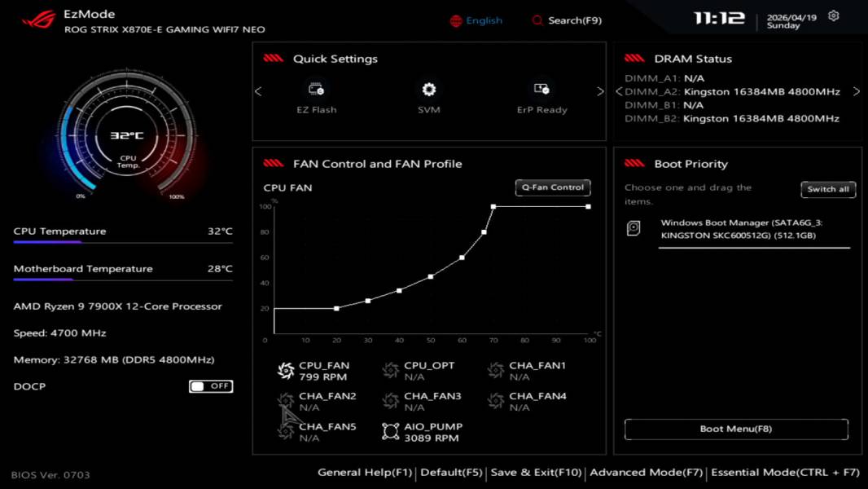
Task: Click the settings gear beside the date
Action: (x=833, y=16)
